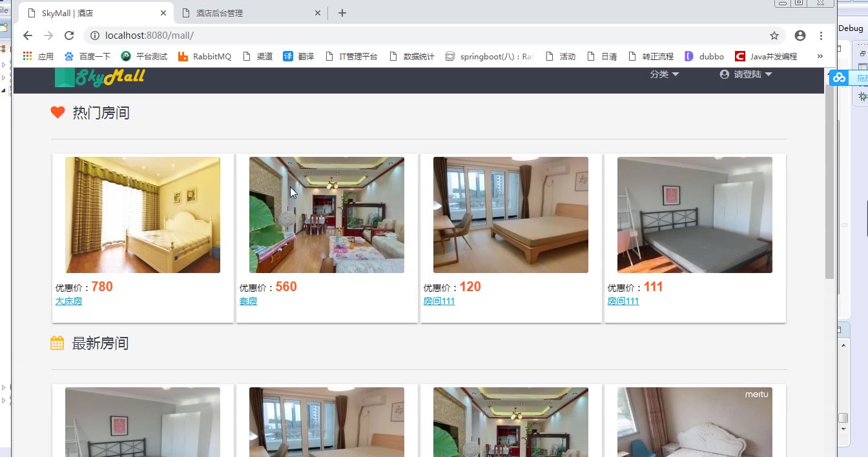Close the 酒店后台管理 tab
868x457 pixels.
318,13
